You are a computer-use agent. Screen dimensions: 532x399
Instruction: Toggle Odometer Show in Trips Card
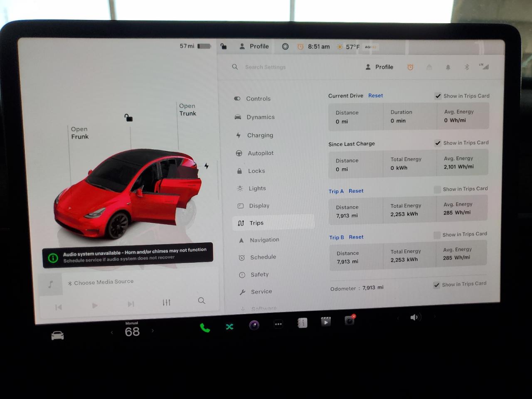point(436,285)
